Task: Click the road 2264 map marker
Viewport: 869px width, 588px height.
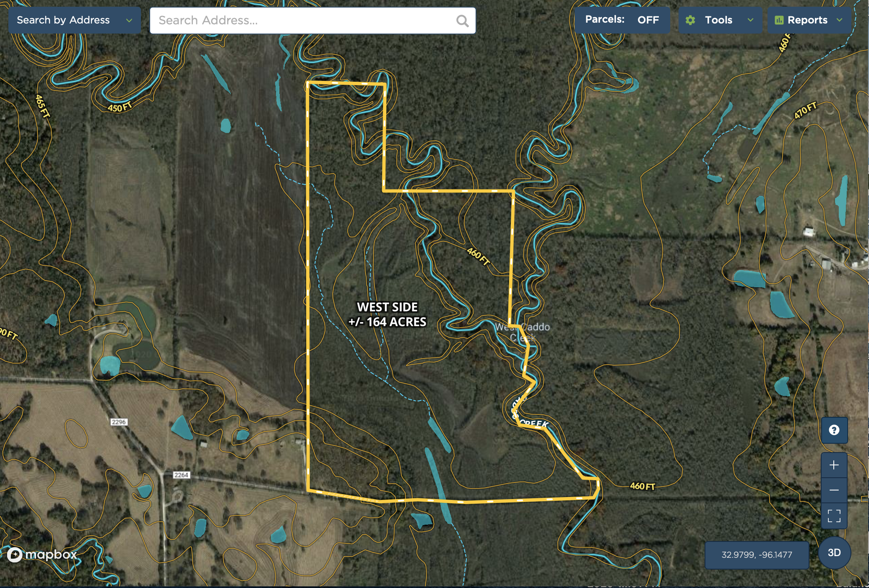Action: point(181,475)
